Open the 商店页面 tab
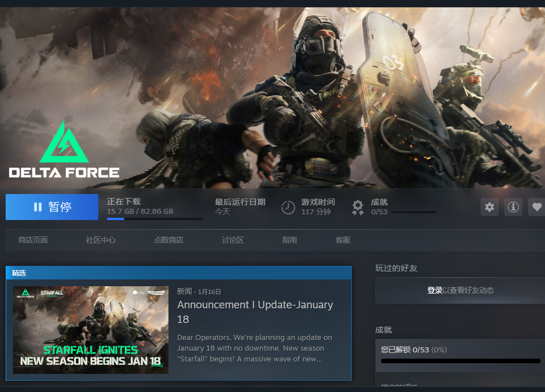 [x=33, y=240]
